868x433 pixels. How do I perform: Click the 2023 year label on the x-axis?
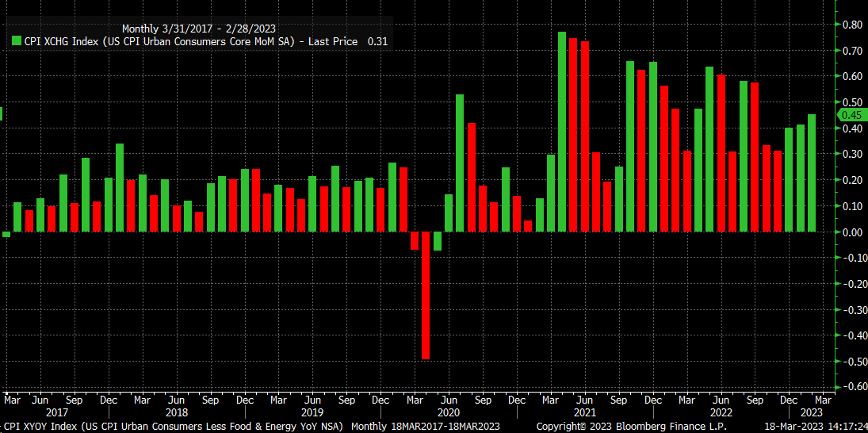(x=812, y=412)
